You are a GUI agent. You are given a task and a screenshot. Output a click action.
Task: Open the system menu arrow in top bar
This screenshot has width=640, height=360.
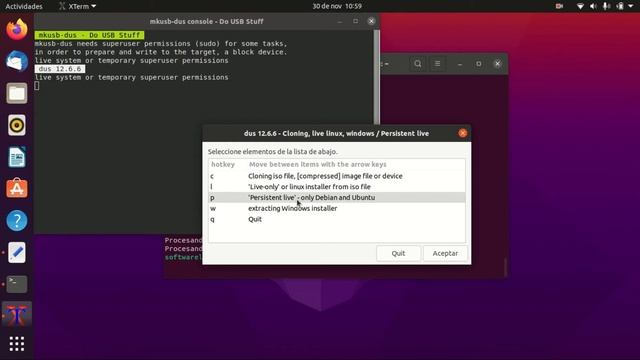click(631, 6)
